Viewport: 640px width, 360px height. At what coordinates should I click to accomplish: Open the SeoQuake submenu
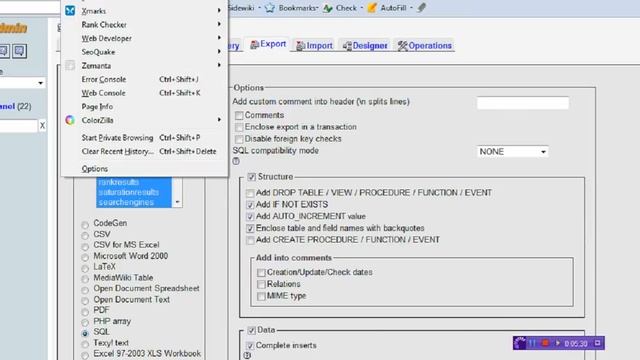pyautogui.click(x=144, y=52)
